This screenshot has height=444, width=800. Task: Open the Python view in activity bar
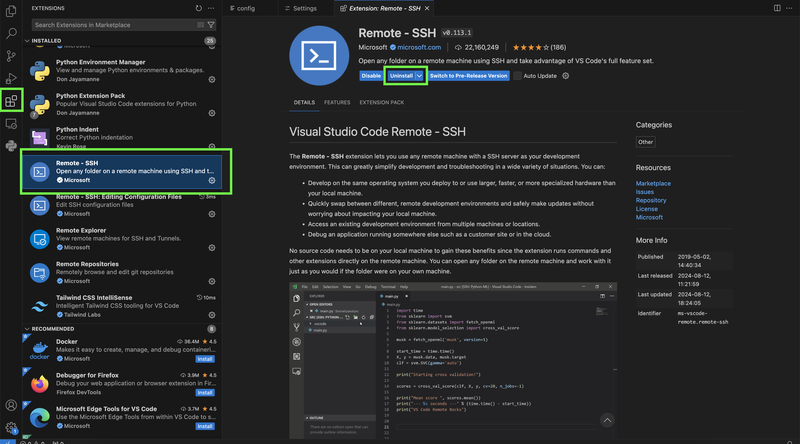(x=11, y=146)
